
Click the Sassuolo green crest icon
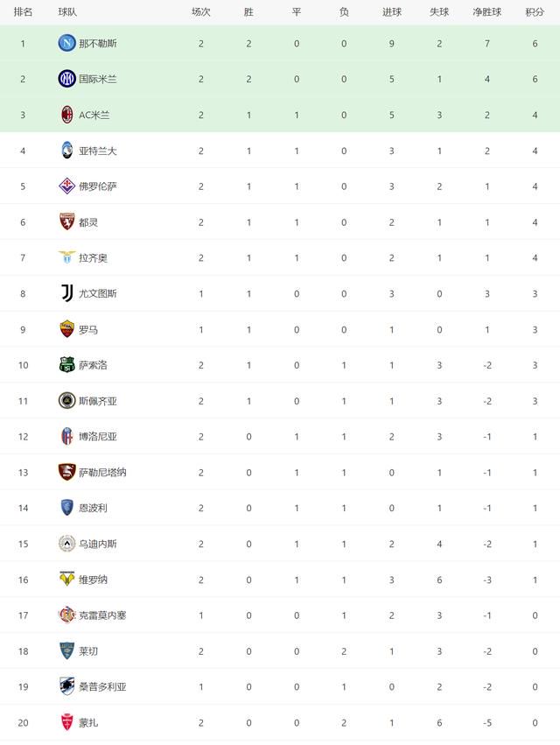(x=67, y=365)
